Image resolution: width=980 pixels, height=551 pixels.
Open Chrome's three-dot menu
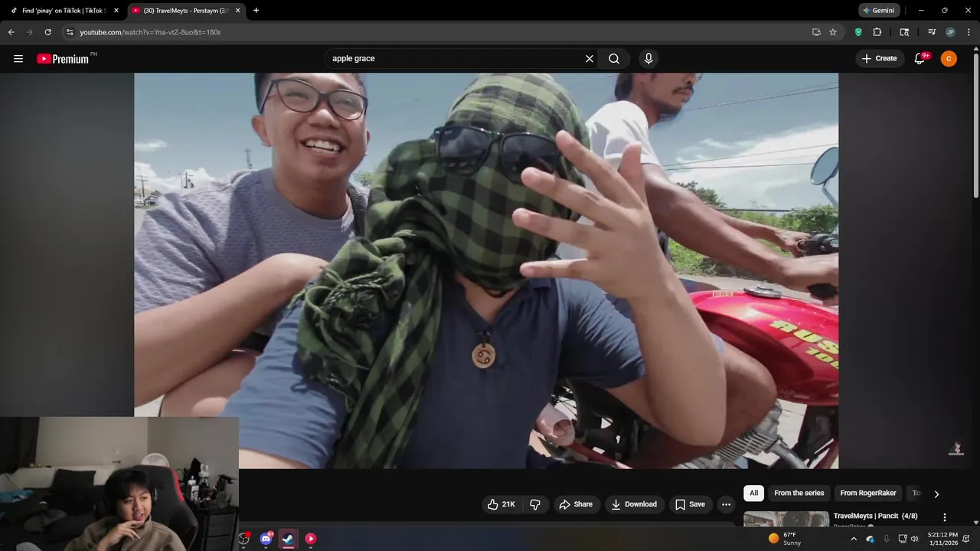[969, 32]
